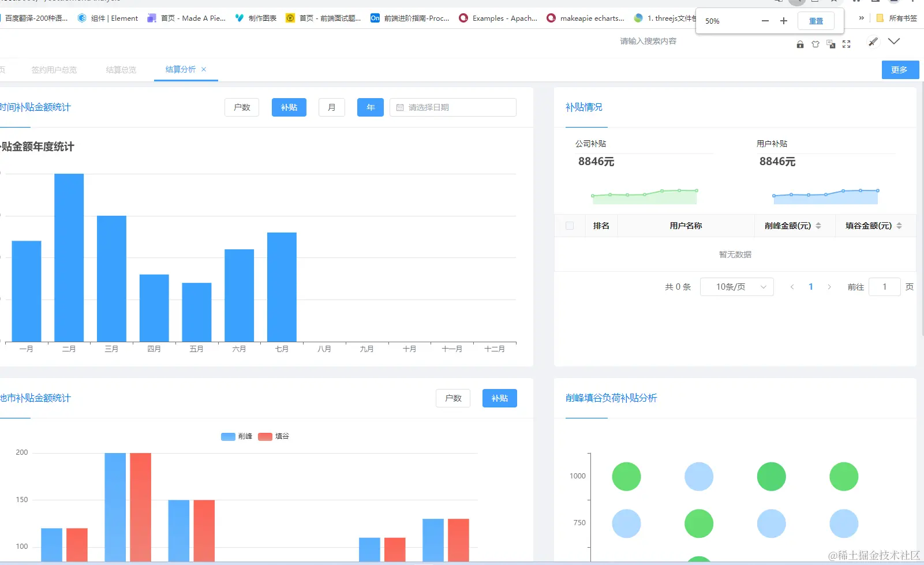This screenshot has height=565, width=924.
Task: Click the 重置 zoom reset button
Action: point(816,21)
